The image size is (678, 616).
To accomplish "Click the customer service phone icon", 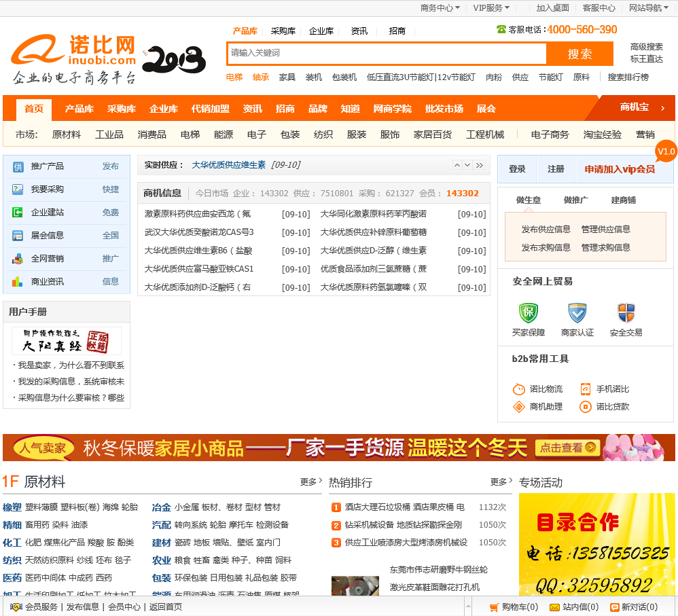I will [501, 29].
